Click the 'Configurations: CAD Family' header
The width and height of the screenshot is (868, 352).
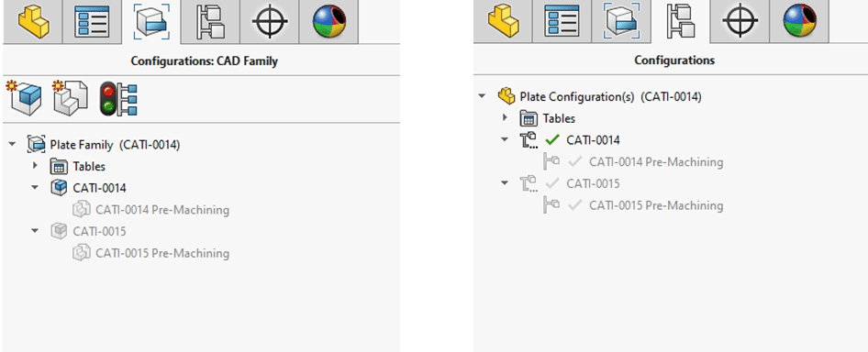(x=205, y=60)
